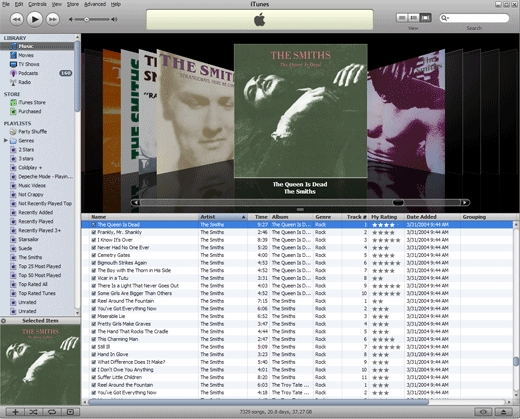
Task: Open iTunes Store in sidebar
Action: [32, 102]
